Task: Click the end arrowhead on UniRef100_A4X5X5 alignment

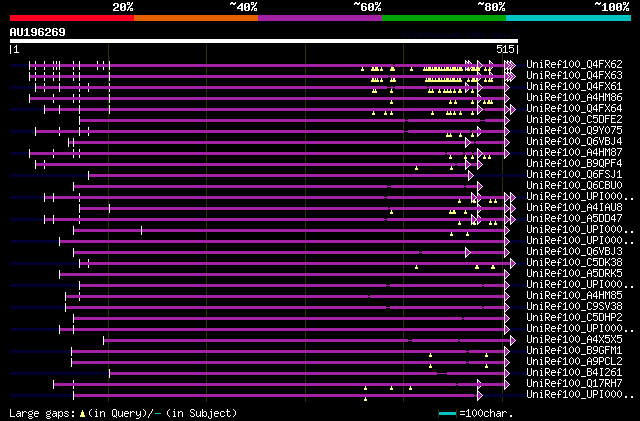Action: (513, 341)
